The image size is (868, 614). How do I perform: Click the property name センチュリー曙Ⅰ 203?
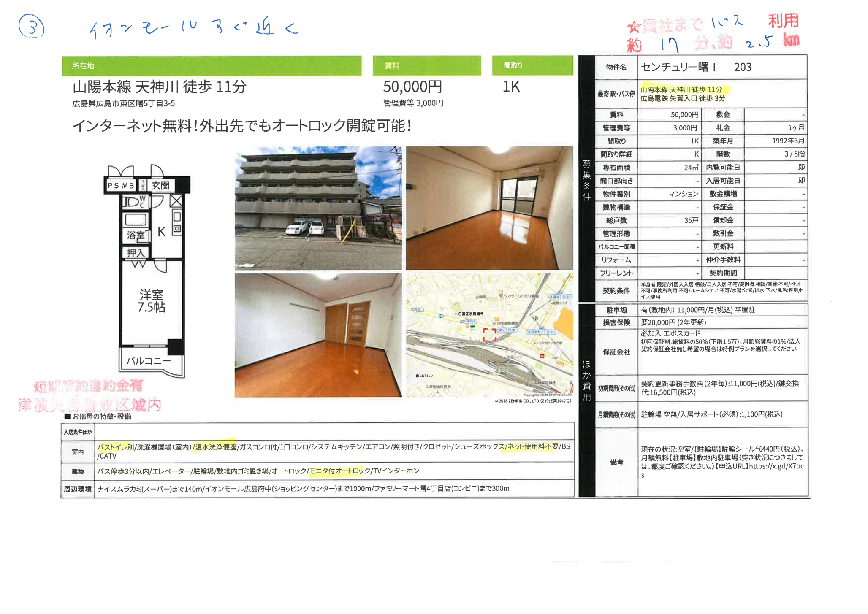click(x=692, y=67)
